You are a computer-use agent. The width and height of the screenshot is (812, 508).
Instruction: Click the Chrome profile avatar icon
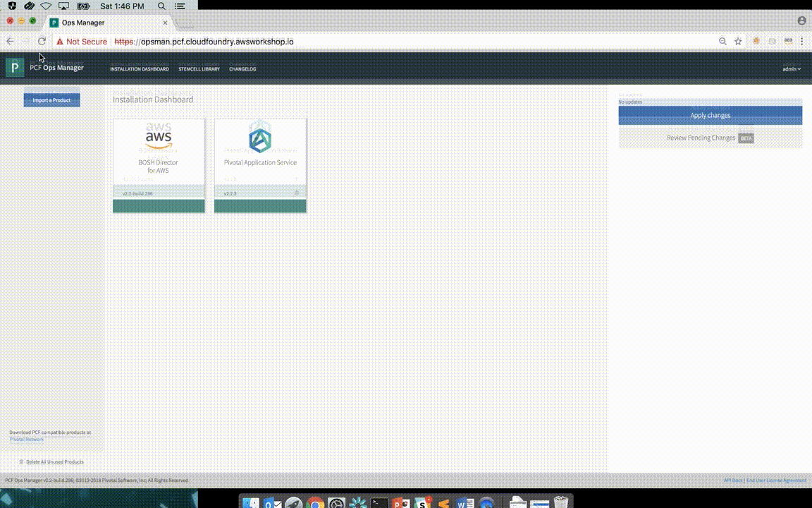tap(801, 20)
